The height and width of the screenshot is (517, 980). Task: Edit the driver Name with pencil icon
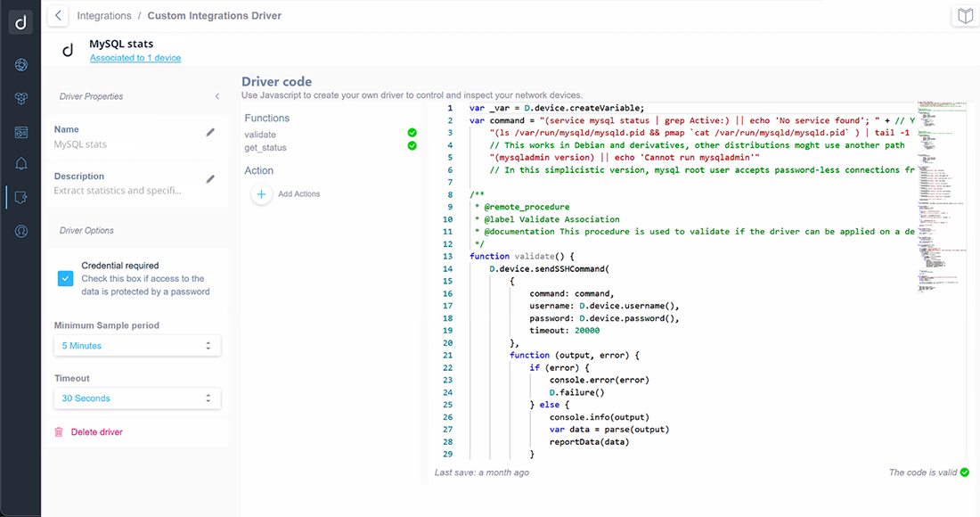(x=210, y=132)
